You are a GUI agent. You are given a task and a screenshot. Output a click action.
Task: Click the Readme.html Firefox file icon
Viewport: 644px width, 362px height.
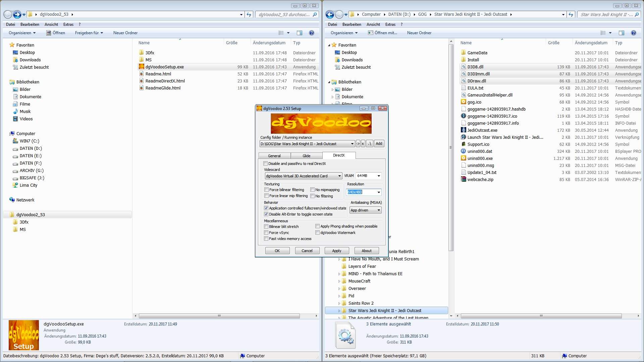pyautogui.click(x=142, y=74)
